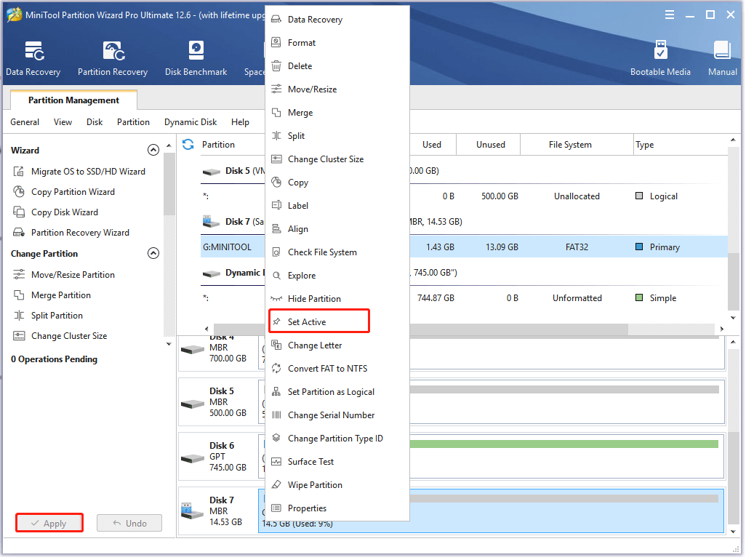Open the View menu

[x=63, y=122]
